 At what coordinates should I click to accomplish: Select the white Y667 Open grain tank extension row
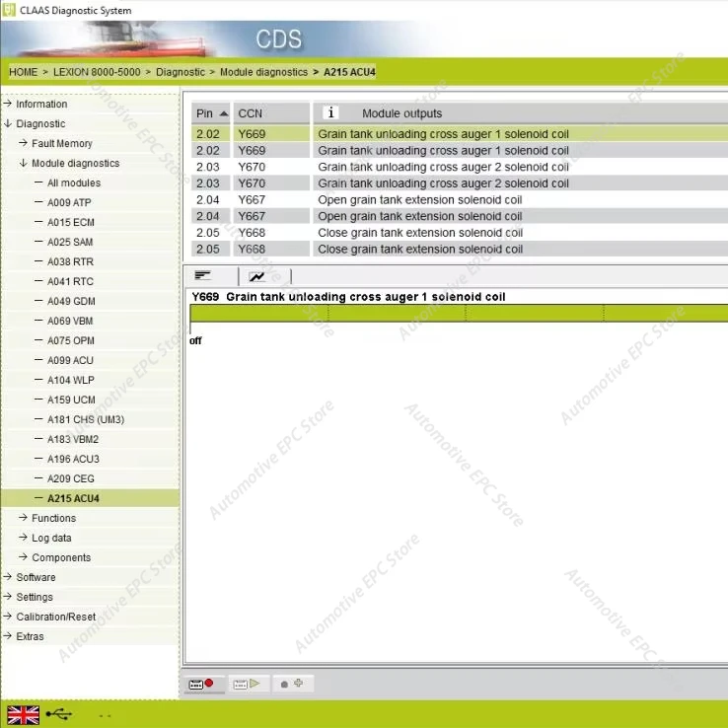[460, 200]
